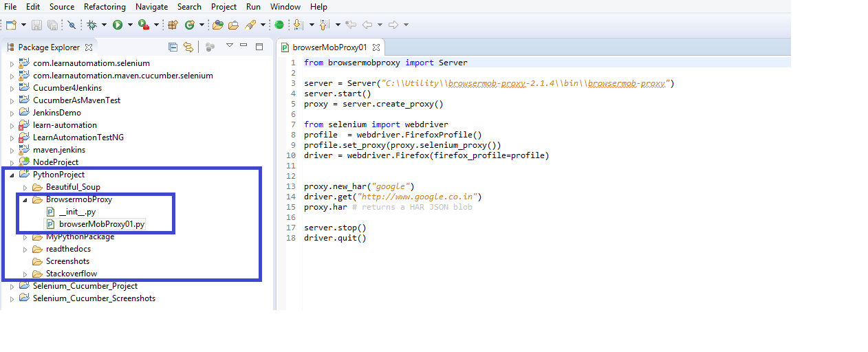Expand the Beautiful_Soup folder
Viewport: 868px width, 352px height.
point(25,187)
